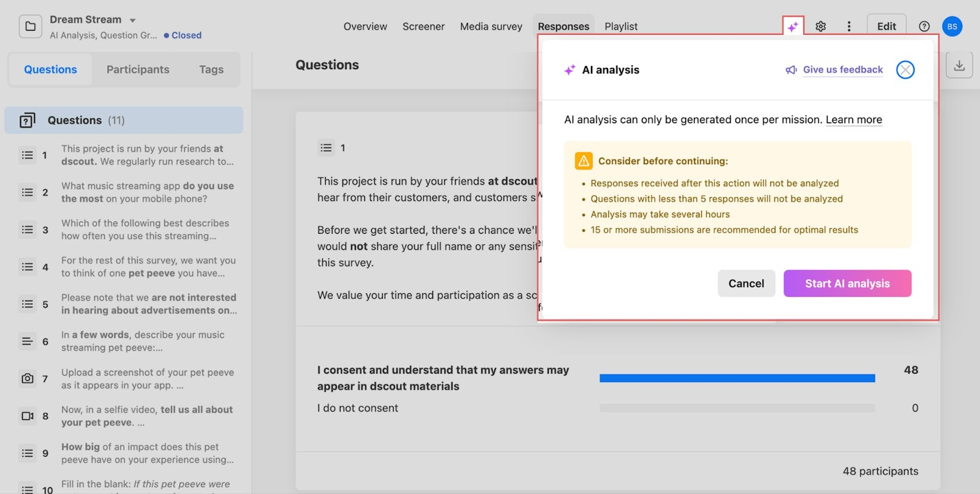The height and width of the screenshot is (494, 980).
Task: Switch to the Tags tab
Action: 211,70
